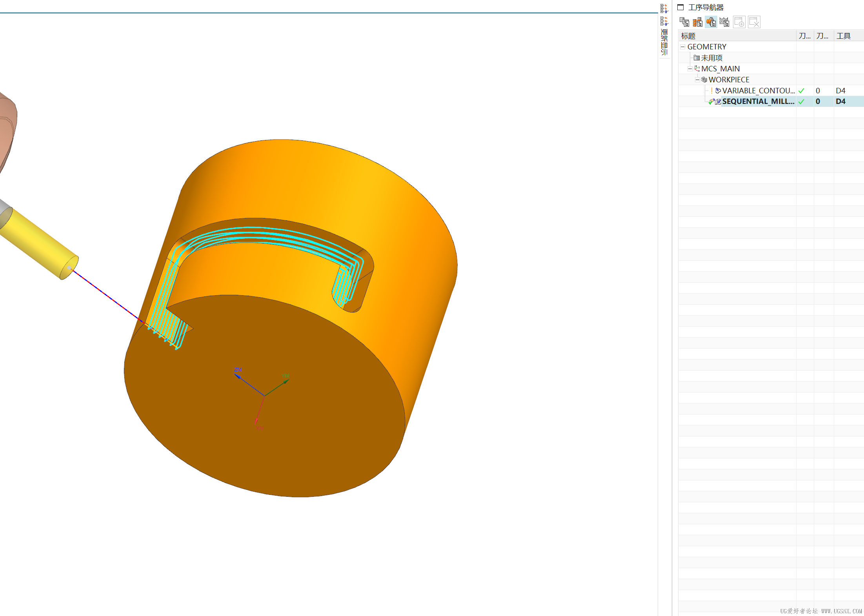Click the 更新显示 vertical sidebar button
Viewport: 864px width, 616px height.
point(664,42)
